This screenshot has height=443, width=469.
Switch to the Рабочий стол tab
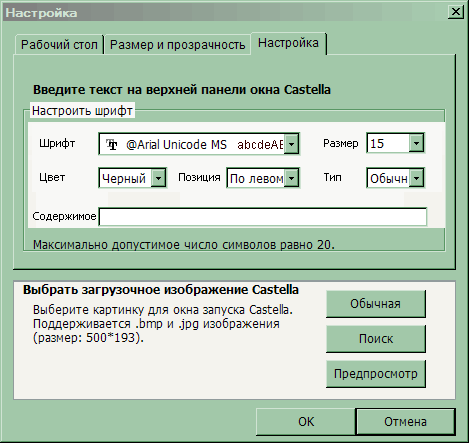(59, 44)
